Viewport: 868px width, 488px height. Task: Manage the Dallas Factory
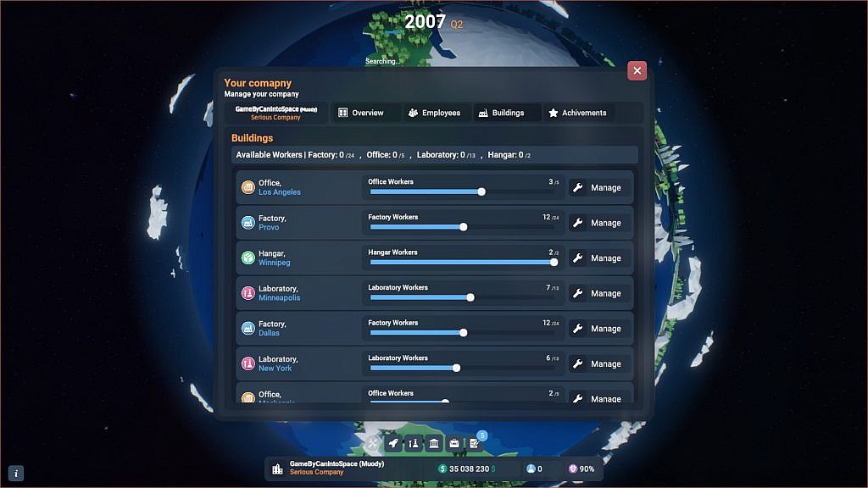(x=599, y=329)
